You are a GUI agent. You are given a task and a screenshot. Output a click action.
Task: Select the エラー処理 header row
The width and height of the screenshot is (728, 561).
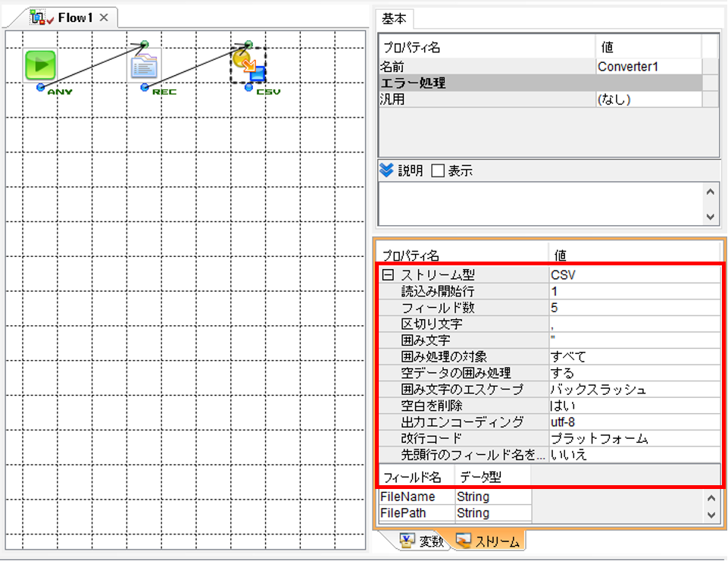click(540, 83)
